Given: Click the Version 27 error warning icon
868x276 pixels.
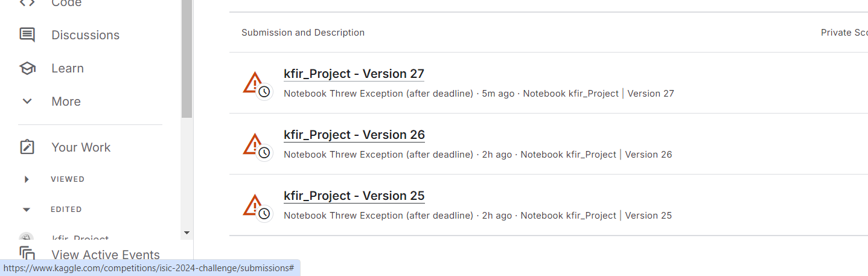Looking at the screenshot, I should 252,82.
